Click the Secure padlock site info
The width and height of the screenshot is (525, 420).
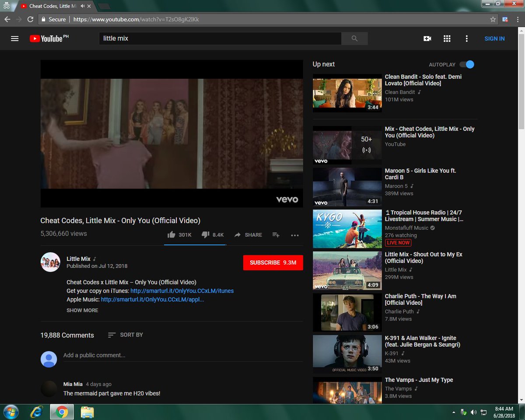pos(52,19)
